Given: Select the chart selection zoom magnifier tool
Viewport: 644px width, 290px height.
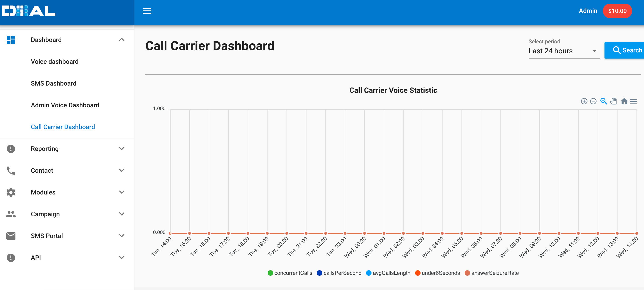Looking at the screenshot, I should click(604, 101).
